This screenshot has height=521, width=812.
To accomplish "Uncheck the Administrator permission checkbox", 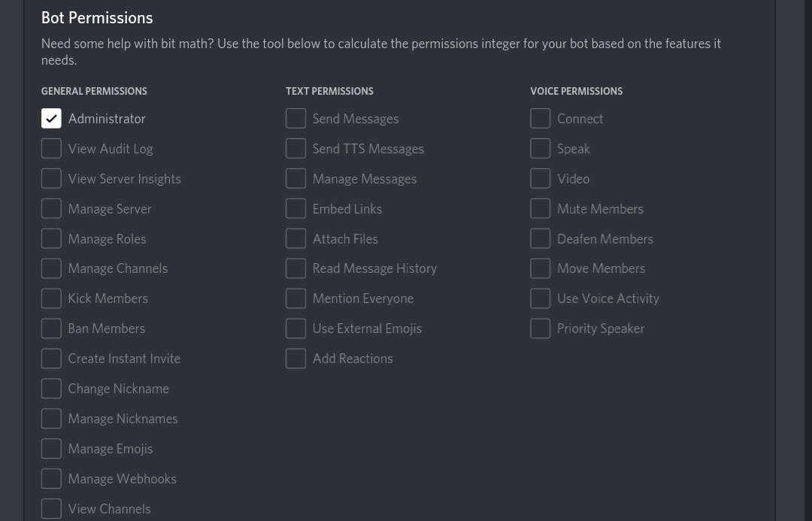I will click(51, 119).
